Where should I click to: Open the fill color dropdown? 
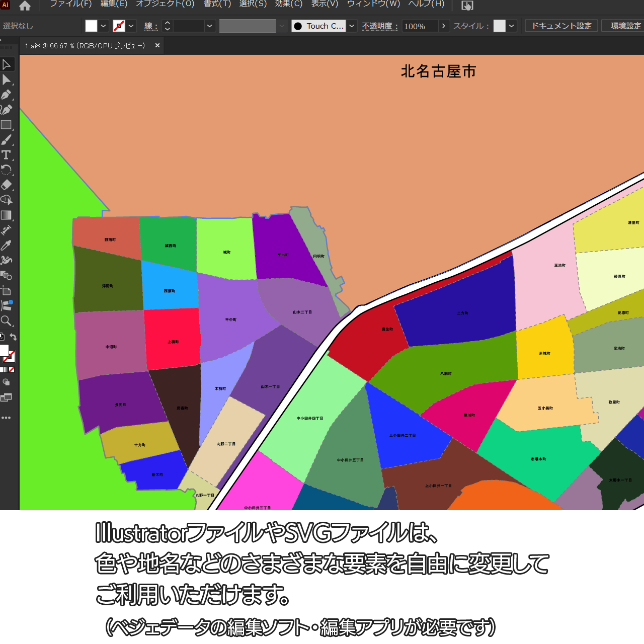pyautogui.click(x=103, y=26)
